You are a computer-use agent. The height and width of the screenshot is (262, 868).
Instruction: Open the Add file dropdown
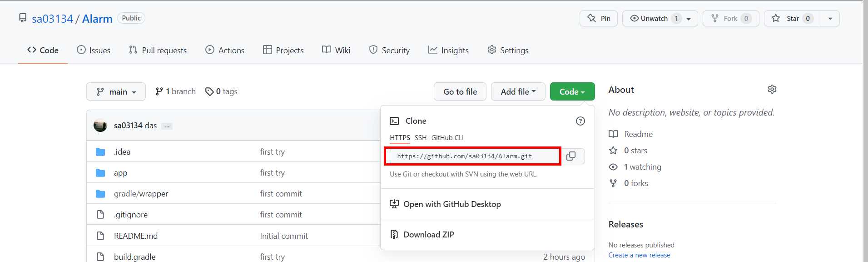[518, 91]
